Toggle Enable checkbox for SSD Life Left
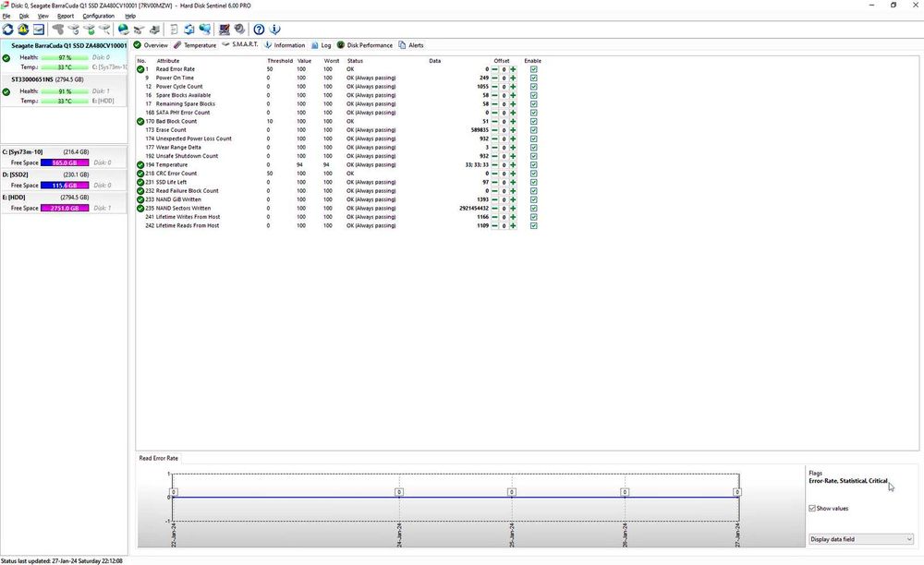Image resolution: width=924 pixels, height=565 pixels. [533, 183]
